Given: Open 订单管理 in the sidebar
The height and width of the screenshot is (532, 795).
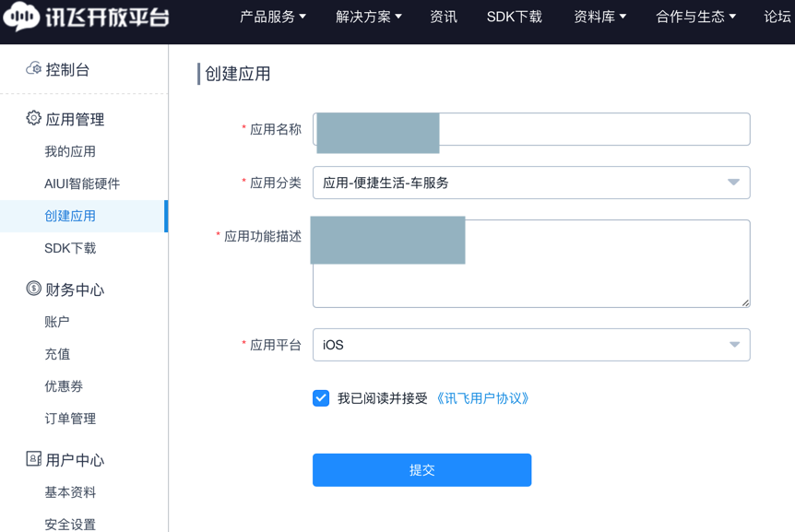Looking at the screenshot, I should (x=70, y=419).
